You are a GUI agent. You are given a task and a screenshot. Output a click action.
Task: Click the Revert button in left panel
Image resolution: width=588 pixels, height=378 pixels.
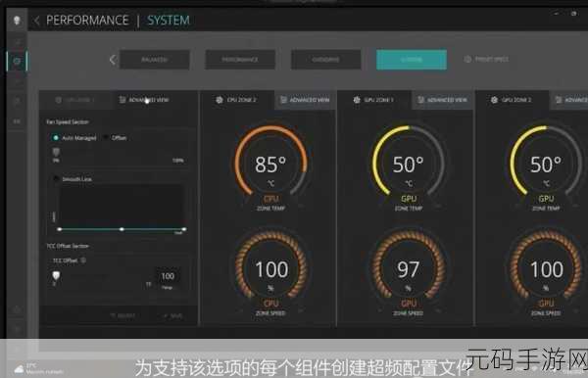point(123,315)
